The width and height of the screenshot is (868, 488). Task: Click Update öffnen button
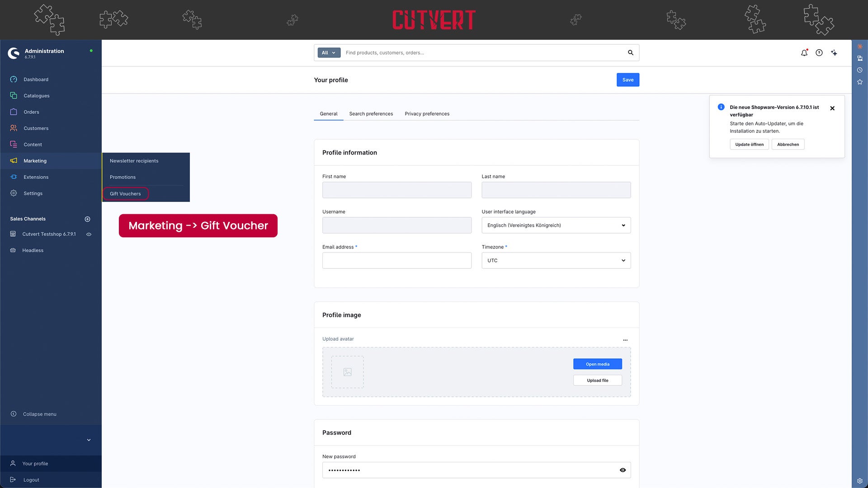[749, 145]
